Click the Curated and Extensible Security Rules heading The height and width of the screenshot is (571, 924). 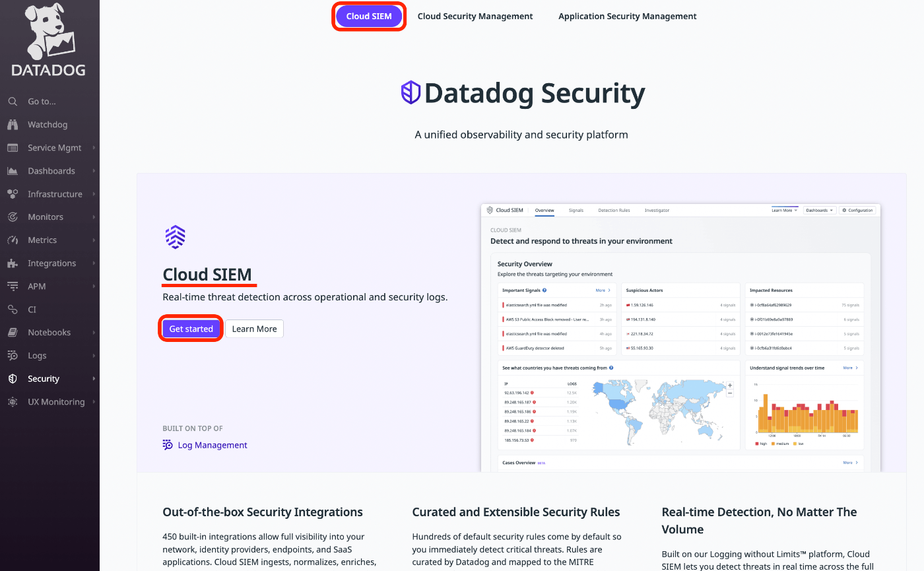click(x=516, y=512)
